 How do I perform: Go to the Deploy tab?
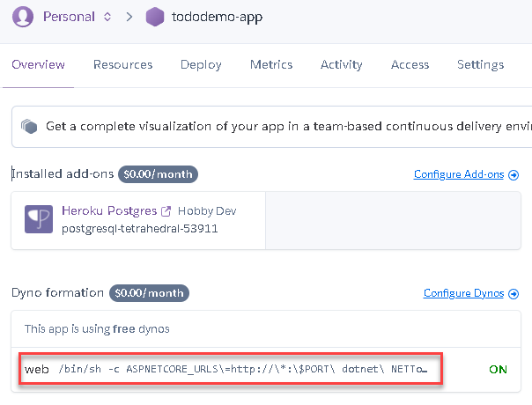pos(201,64)
